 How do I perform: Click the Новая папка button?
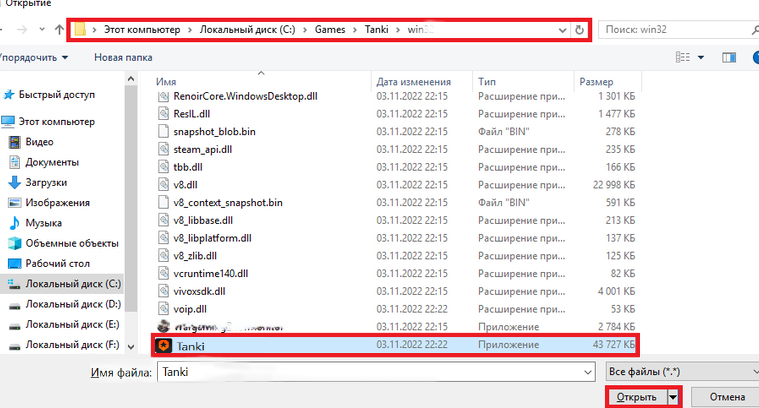[123, 58]
